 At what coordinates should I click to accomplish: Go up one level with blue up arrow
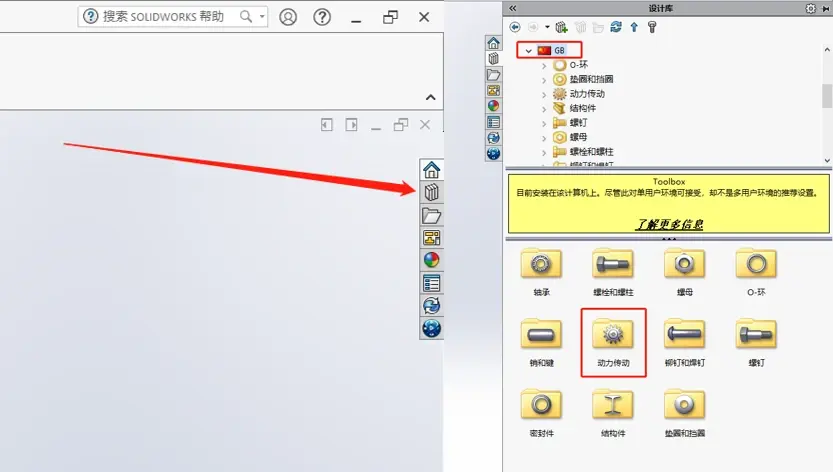pos(634,27)
